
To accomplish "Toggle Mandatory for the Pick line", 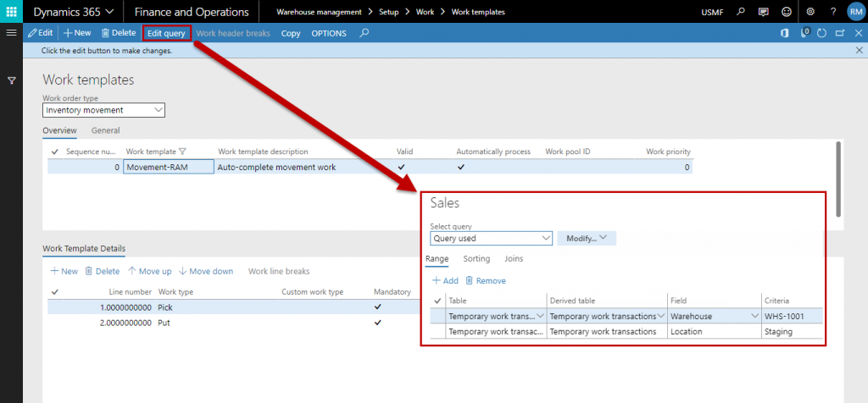I will pos(378,306).
